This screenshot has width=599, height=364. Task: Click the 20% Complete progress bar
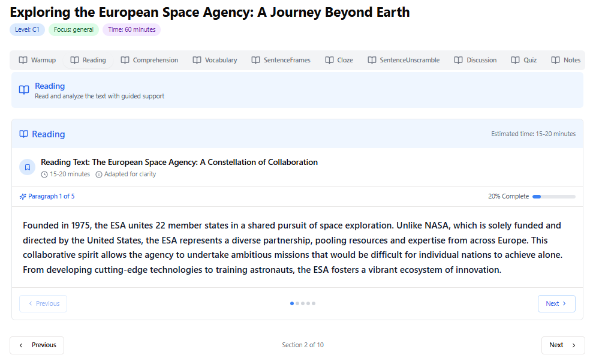(553, 196)
